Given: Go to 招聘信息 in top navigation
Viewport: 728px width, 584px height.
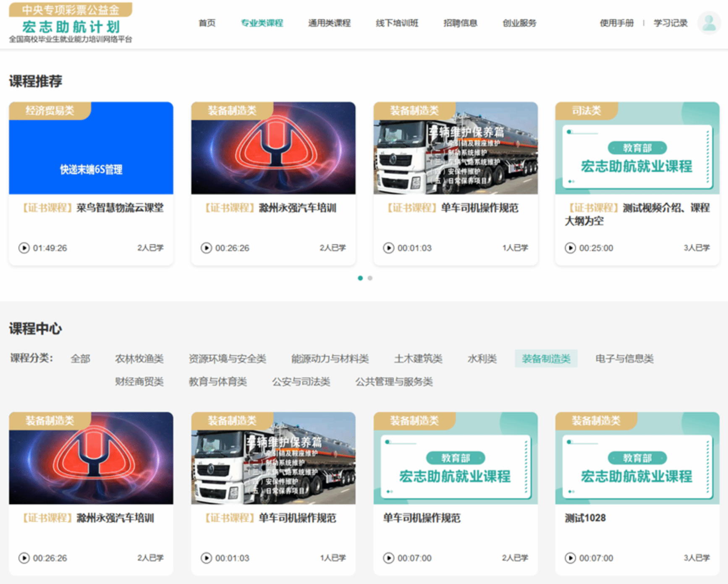Looking at the screenshot, I should pyautogui.click(x=460, y=23).
